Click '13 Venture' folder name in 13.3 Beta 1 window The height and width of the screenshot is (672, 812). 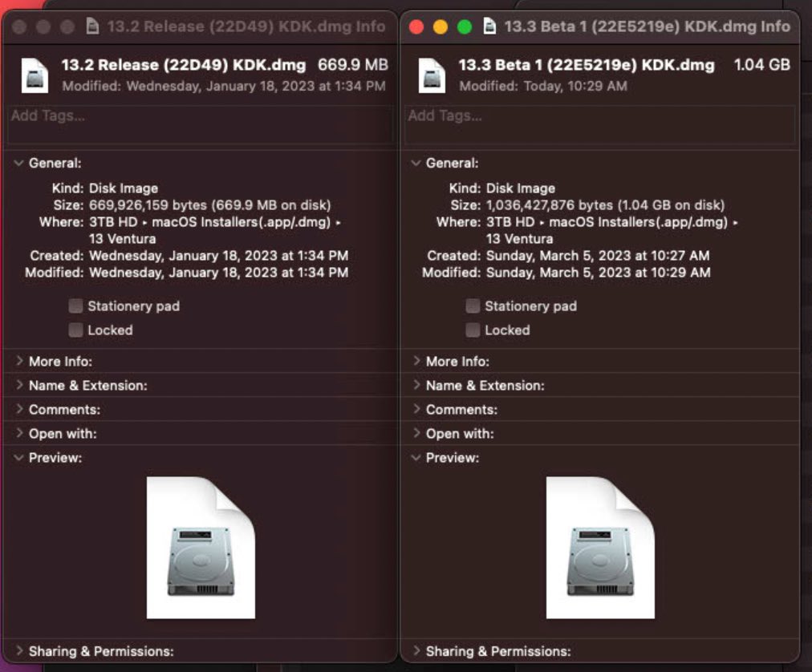[519, 239]
